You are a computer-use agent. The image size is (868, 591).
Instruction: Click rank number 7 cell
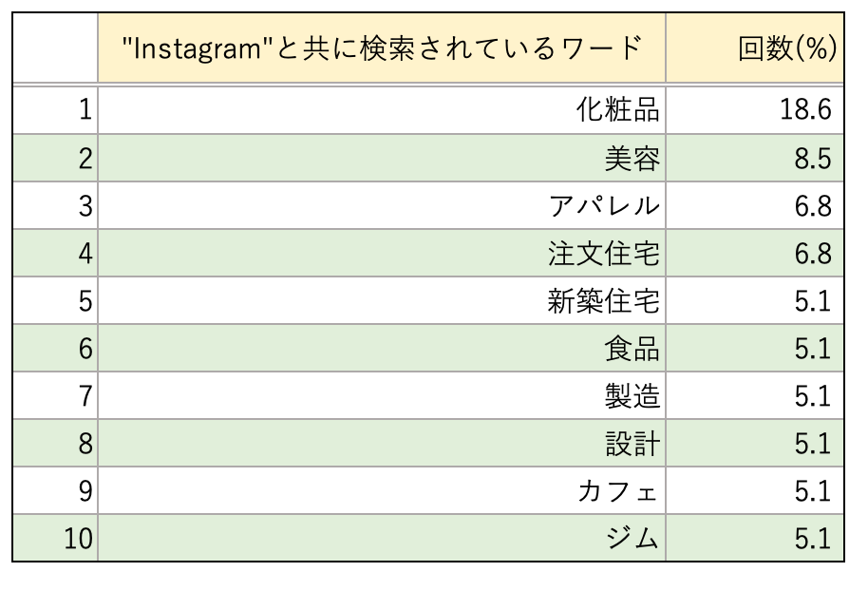55,396
